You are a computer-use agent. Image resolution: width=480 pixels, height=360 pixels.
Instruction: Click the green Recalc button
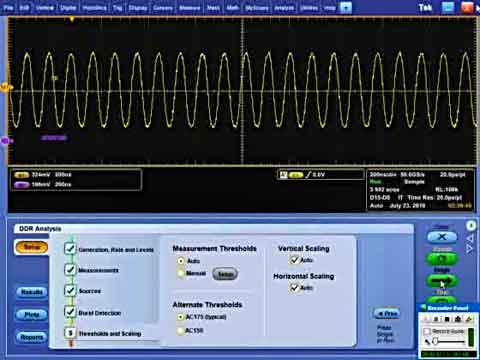[x=442, y=259]
